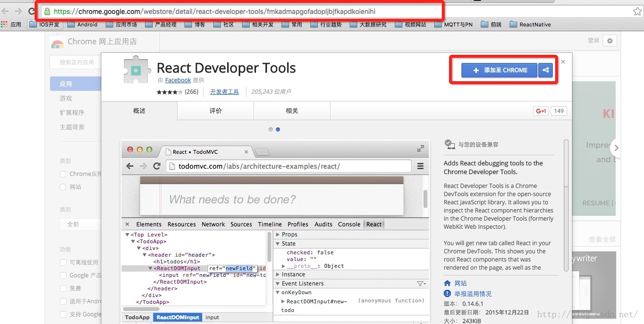Click the settings gear icon

pos(610,41)
